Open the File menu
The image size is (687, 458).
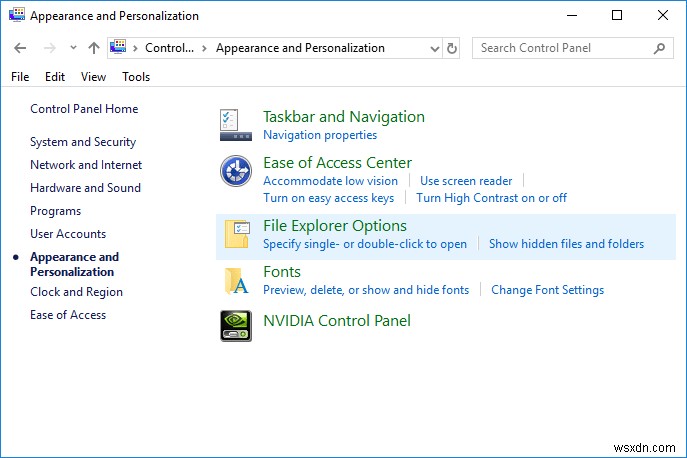coord(20,77)
